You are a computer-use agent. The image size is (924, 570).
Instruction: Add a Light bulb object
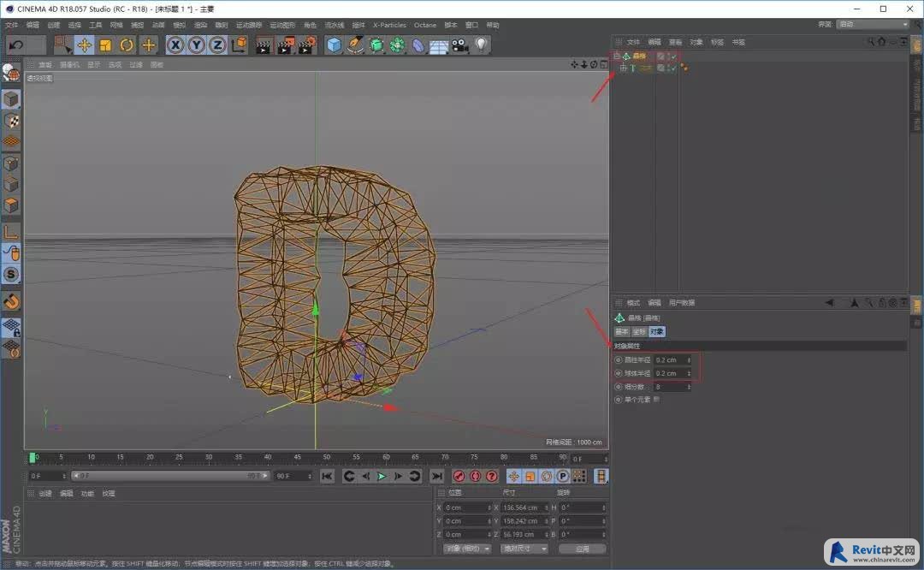coord(482,45)
